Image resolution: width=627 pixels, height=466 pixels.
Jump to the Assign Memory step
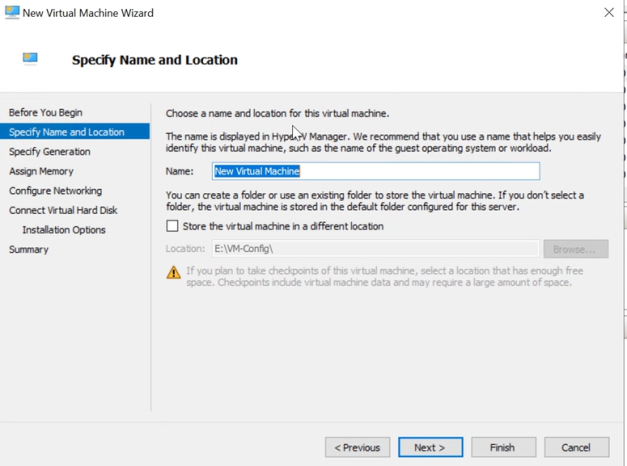coord(41,171)
